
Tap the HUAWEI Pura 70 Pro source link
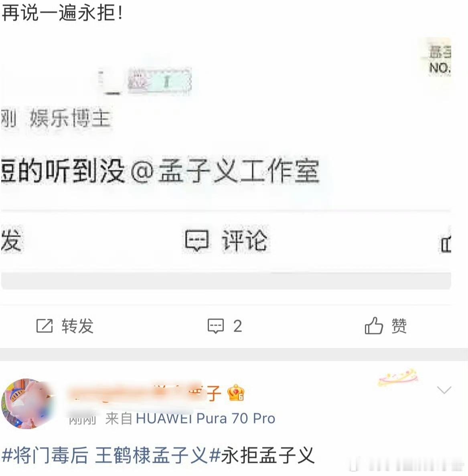coord(205,418)
